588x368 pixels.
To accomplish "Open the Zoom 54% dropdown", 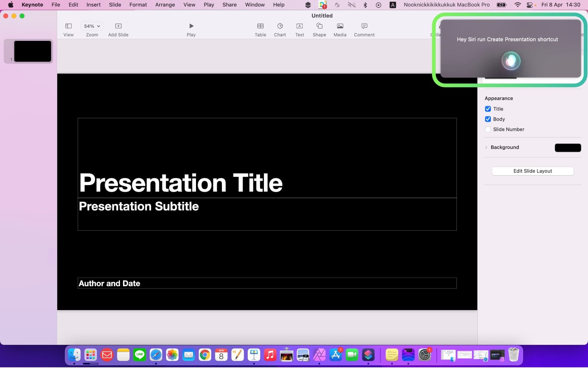I will [x=92, y=26].
